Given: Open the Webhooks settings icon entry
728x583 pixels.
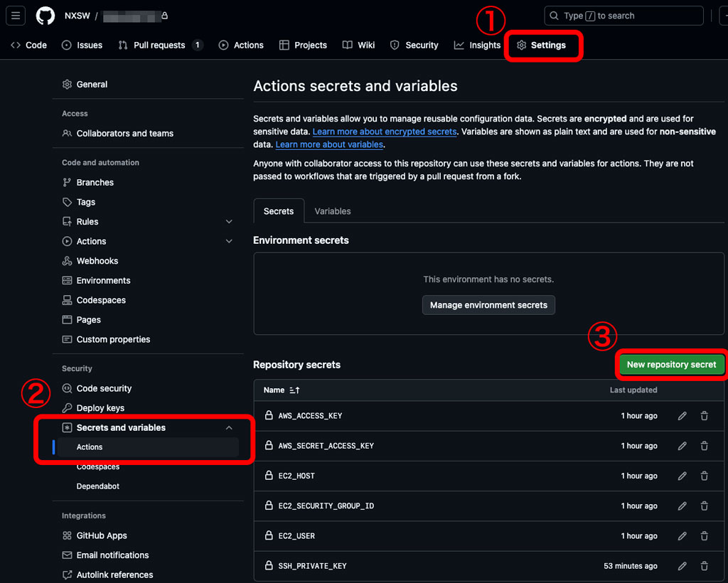Looking at the screenshot, I should point(65,261).
